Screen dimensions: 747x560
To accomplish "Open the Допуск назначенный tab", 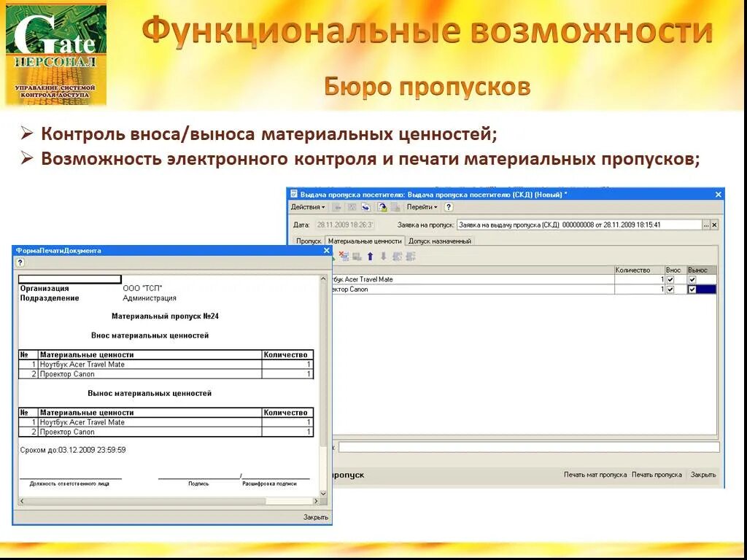I will [x=440, y=241].
